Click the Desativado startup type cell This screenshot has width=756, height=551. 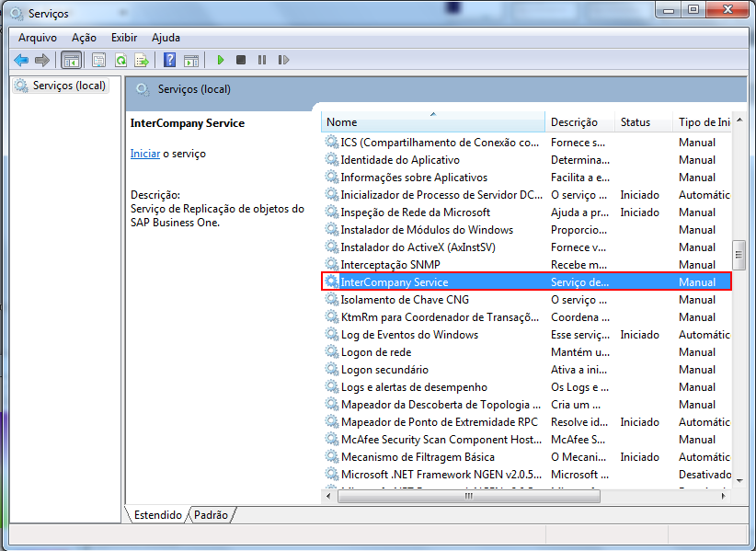pos(704,475)
